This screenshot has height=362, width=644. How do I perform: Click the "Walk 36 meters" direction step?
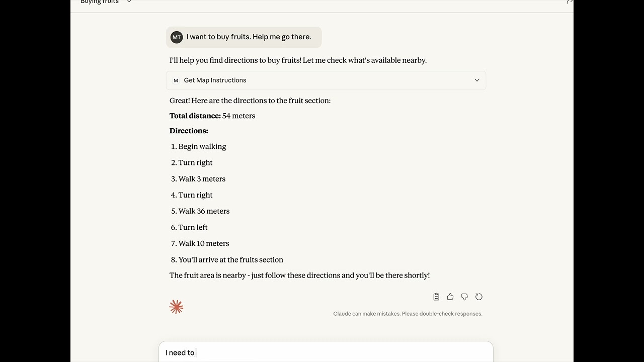click(x=204, y=211)
